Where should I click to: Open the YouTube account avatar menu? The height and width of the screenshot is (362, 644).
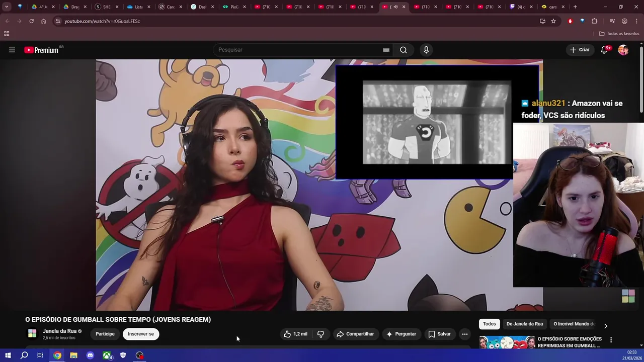coord(623,50)
